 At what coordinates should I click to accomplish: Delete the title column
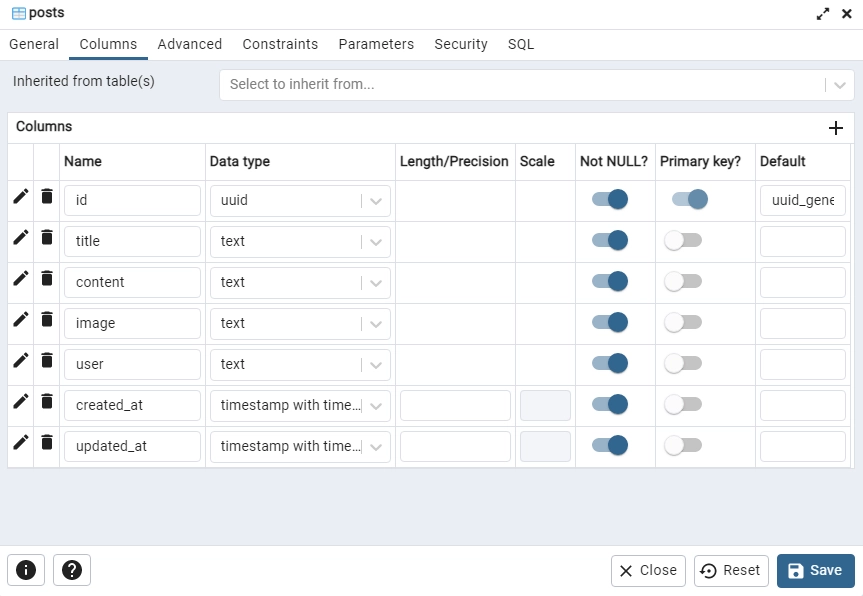(47, 238)
